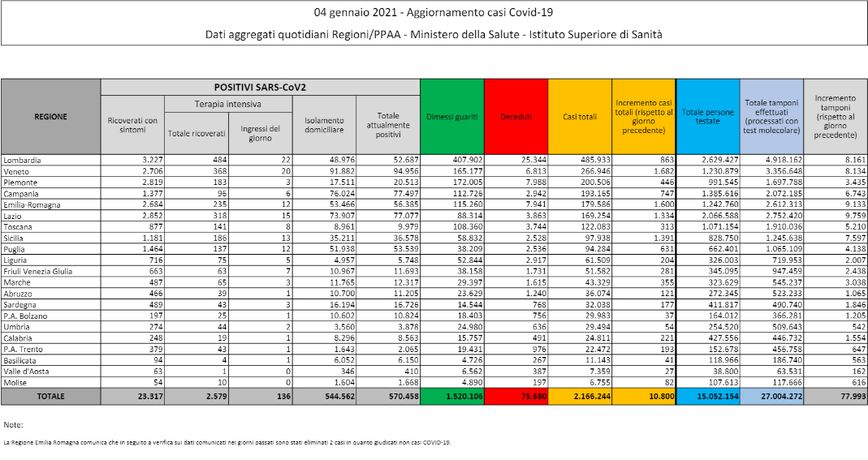The height and width of the screenshot is (460, 868).
Task: Select Lazio swab increase 9.759
Action: coord(855,216)
